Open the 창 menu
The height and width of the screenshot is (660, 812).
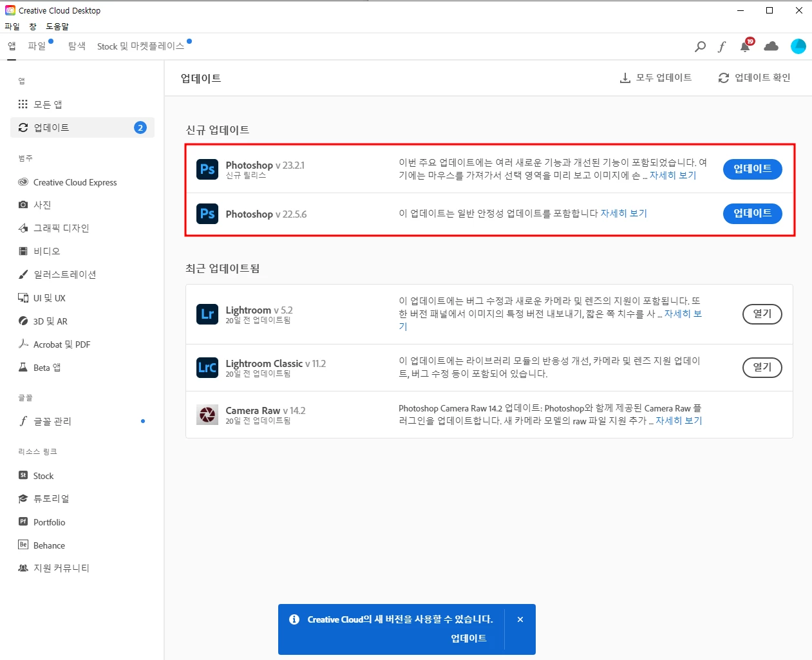click(33, 26)
